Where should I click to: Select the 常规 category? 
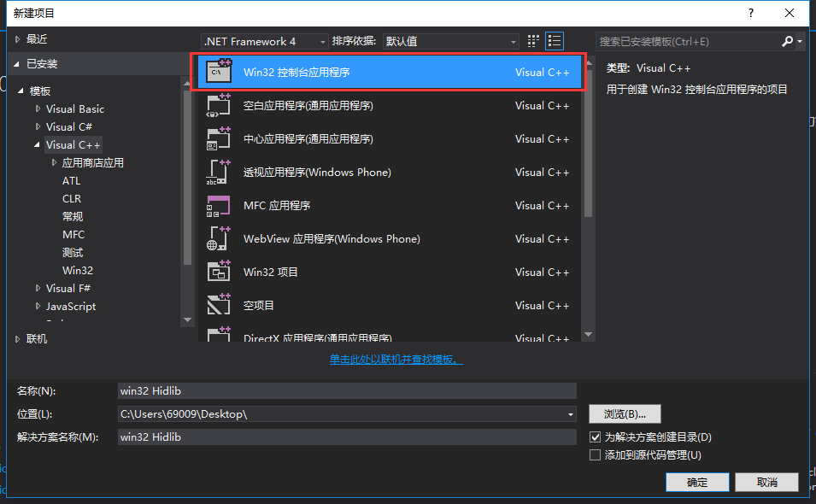pyautogui.click(x=73, y=216)
